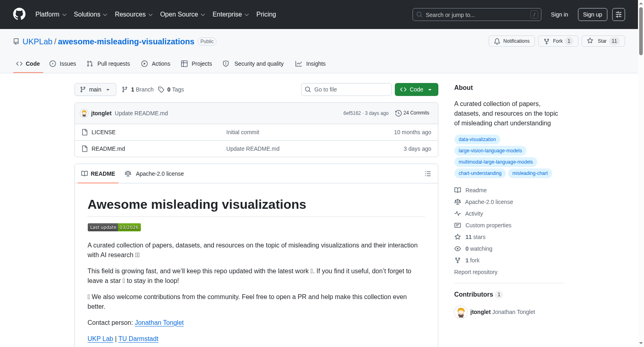The height and width of the screenshot is (347, 644).
Task: Open the README outline icon
Action: 428,174
